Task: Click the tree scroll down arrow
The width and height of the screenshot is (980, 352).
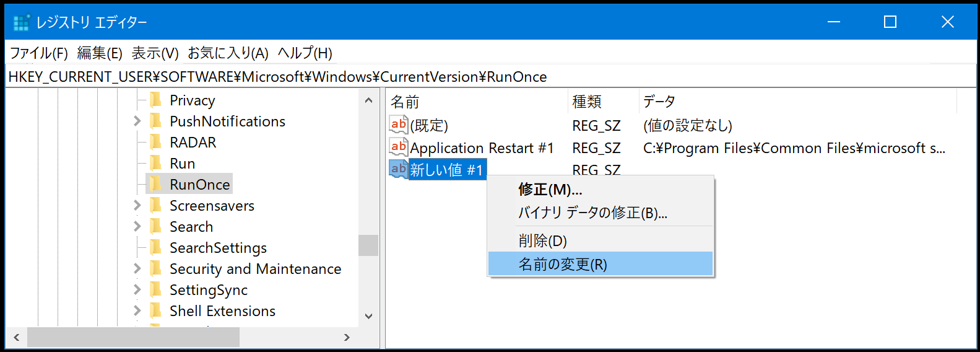Action: [x=368, y=316]
